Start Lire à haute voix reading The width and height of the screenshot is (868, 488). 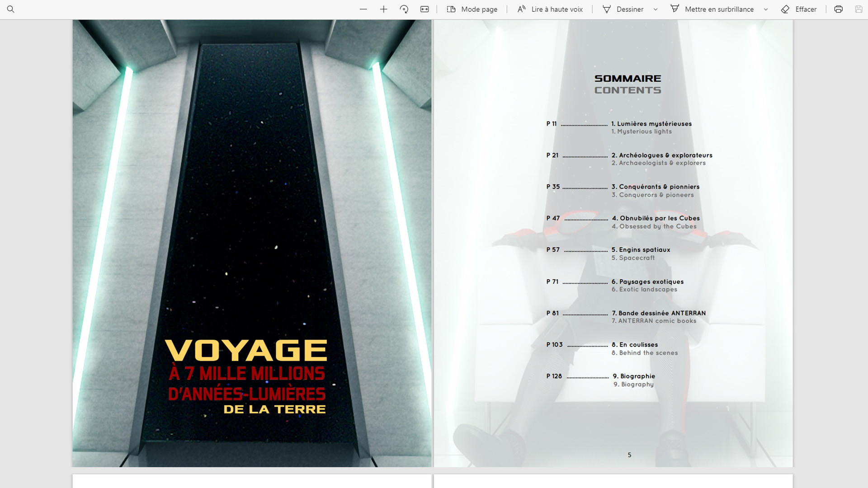550,9
